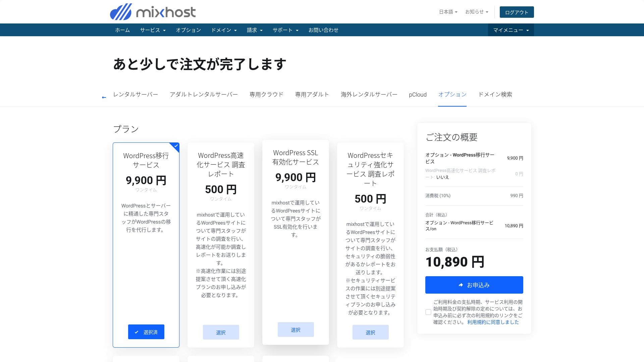
Task: Click the ログアウト button
Action: pyautogui.click(x=517, y=12)
